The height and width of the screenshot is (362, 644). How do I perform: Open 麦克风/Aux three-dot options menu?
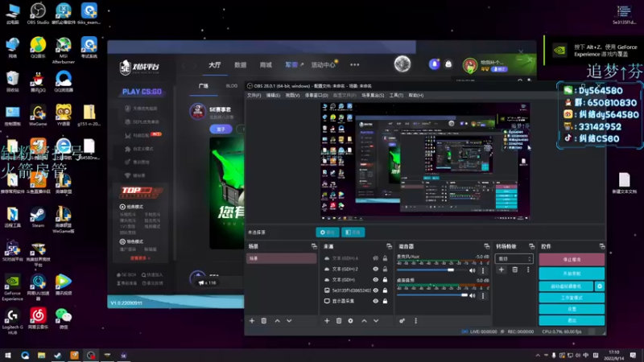[x=483, y=270]
